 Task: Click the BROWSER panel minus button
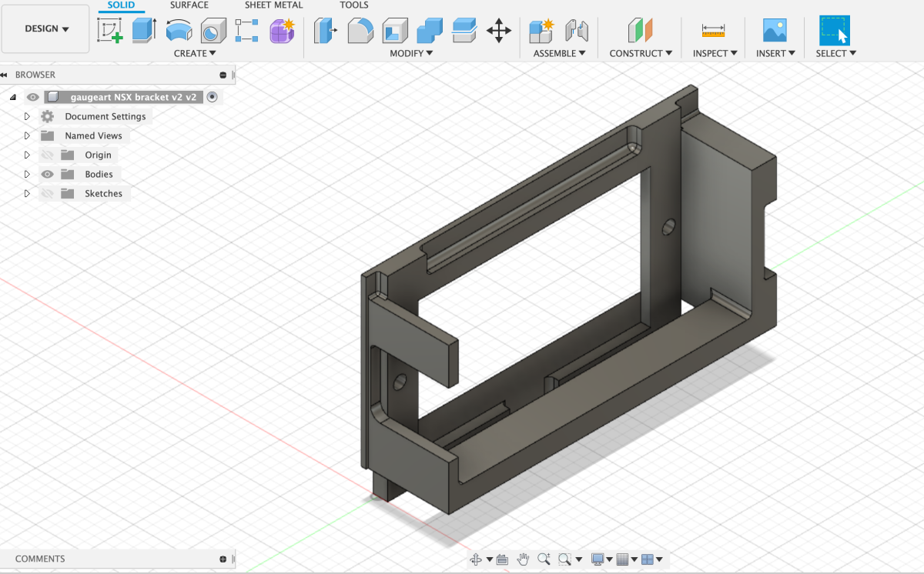pos(223,75)
